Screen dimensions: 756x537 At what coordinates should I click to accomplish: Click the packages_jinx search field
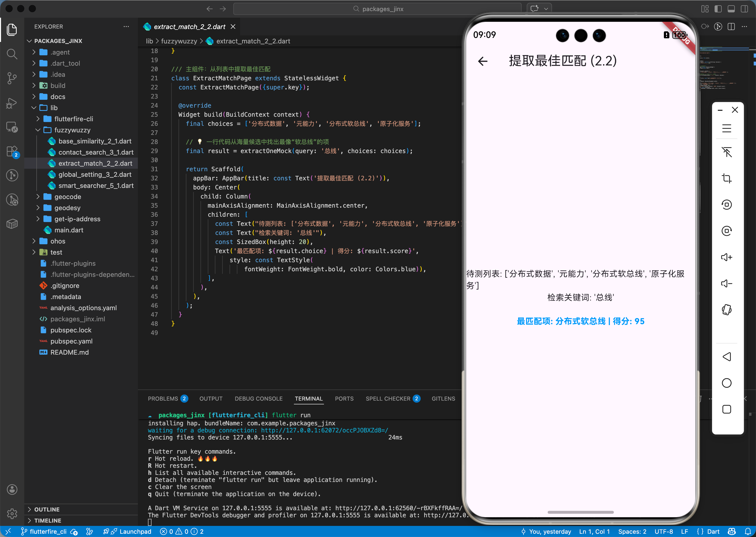tap(377, 9)
